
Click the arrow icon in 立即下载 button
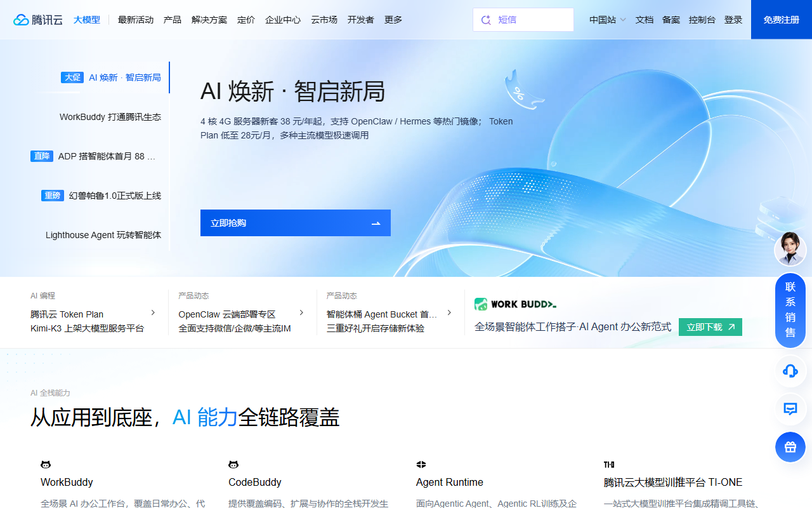point(731,327)
